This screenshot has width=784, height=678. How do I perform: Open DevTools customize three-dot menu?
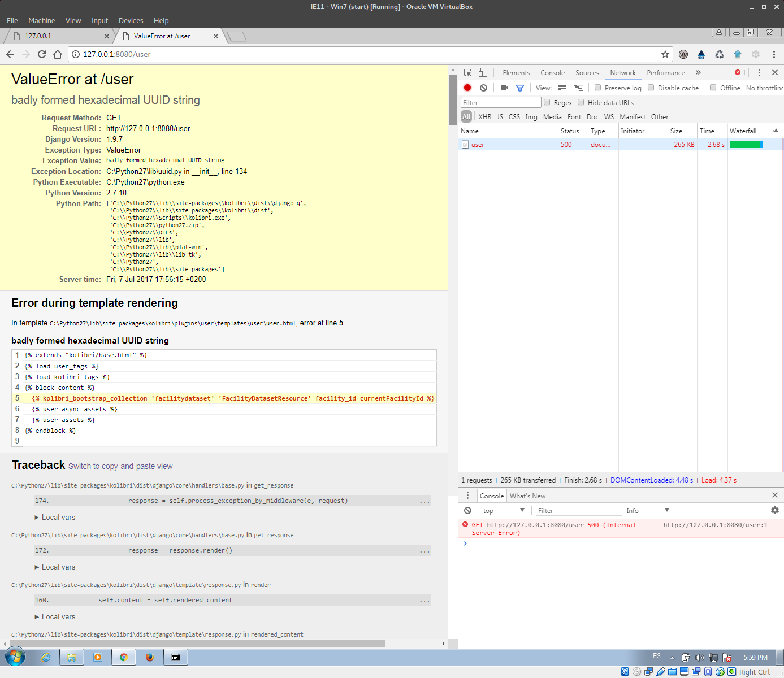pyautogui.click(x=759, y=72)
